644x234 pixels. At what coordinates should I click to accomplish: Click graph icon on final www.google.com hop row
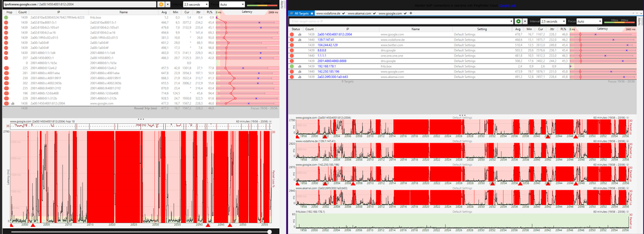tap(12, 104)
